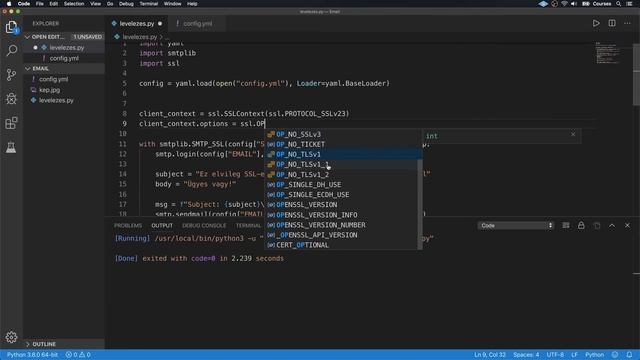Go to line via Ln 9, Col 32
Viewport: 640px width, 360px height.
pos(490,355)
